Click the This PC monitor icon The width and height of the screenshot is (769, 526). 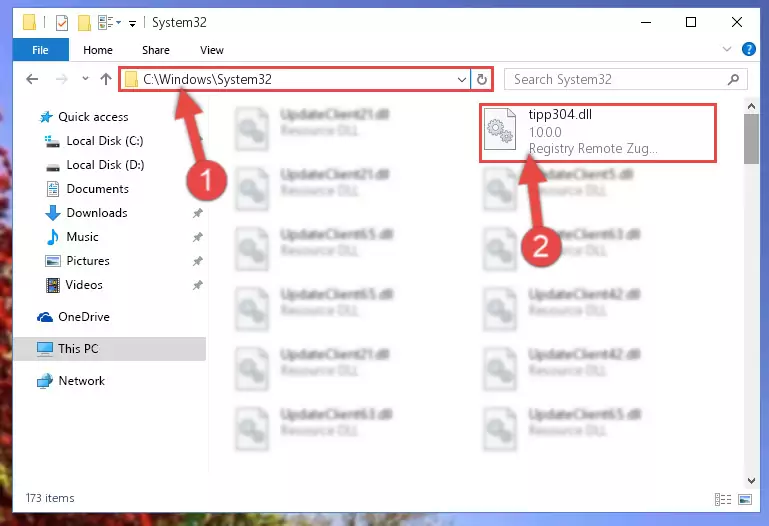click(x=45, y=349)
